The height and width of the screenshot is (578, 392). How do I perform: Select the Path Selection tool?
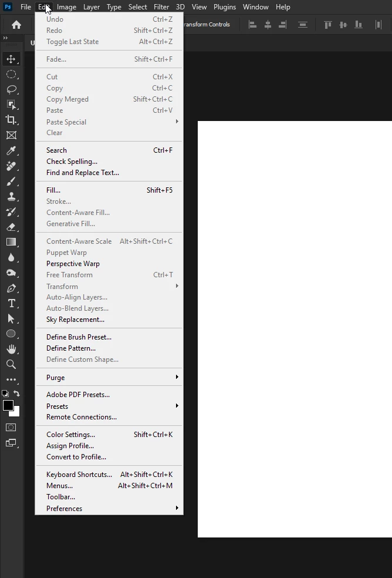click(x=11, y=318)
